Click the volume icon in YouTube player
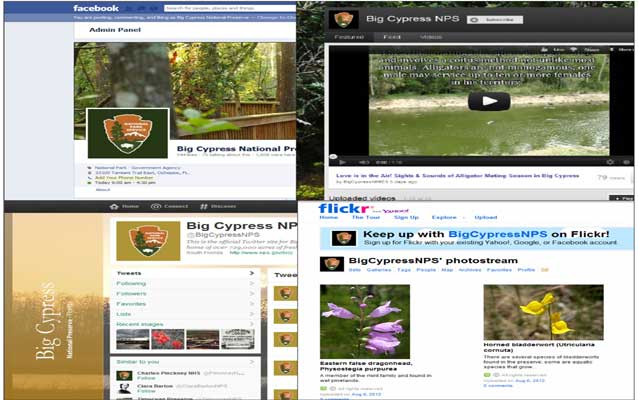Viewport: 638px width, 400px height. pyautogui.click(x=363, y=162)
